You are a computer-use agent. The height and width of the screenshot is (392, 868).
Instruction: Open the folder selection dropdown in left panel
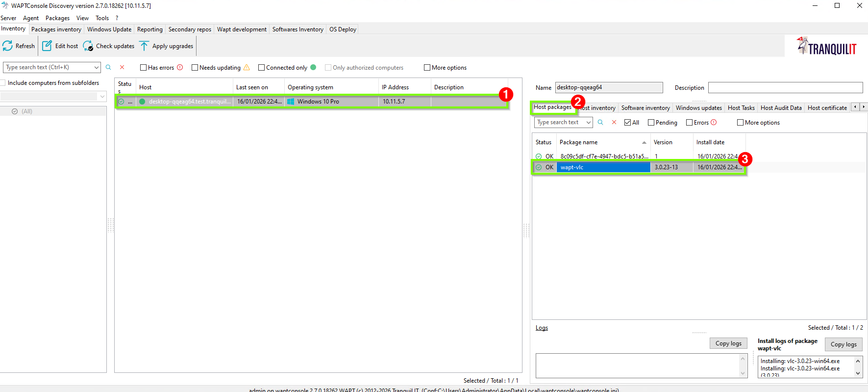[102, 97]
